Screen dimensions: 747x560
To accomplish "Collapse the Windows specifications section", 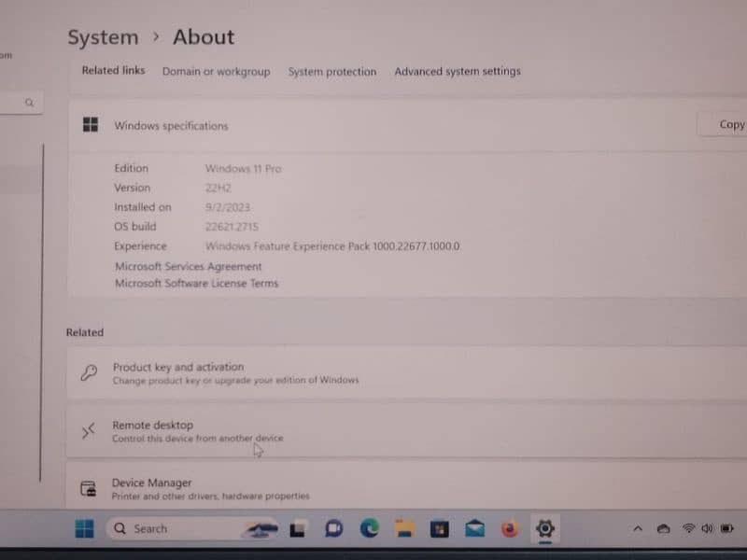I will pyautogui.click(x=373, y=125).
